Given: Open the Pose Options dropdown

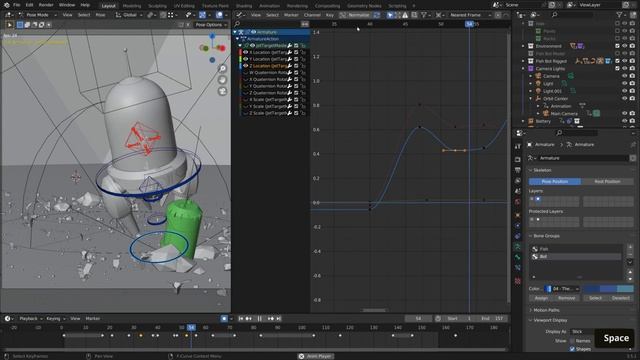Looking at the screenshot, I should (211, 24).
